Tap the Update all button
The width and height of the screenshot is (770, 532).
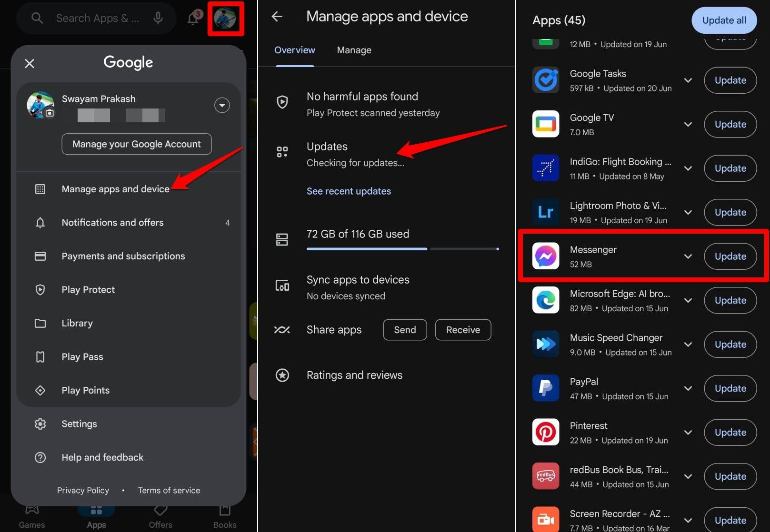pyautogui.click(x=724, y=20)
